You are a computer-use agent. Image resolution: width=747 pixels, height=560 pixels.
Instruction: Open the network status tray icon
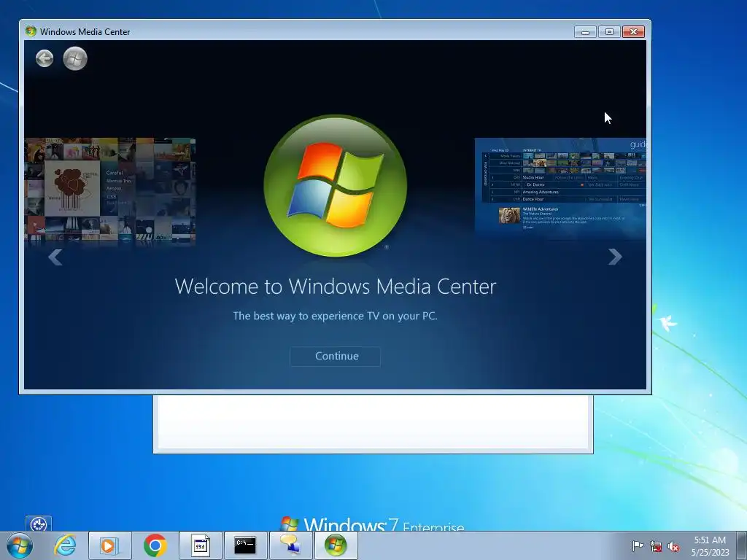pos(656,546)
